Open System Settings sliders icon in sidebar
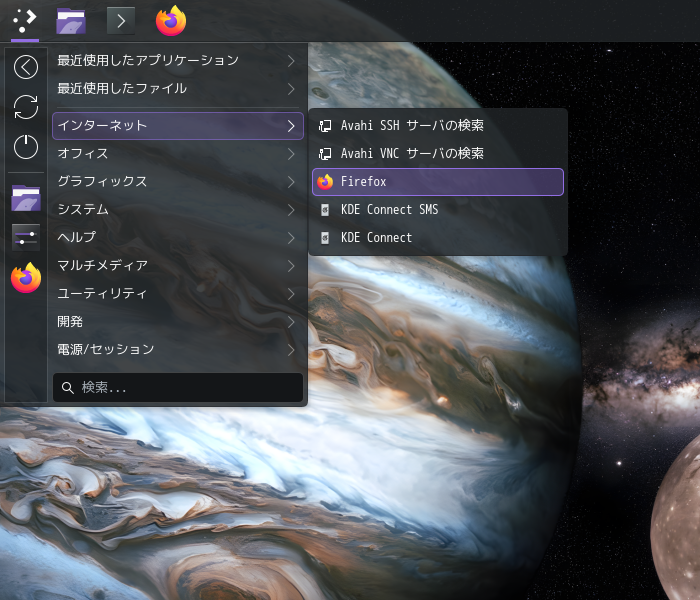This screenshot has width=700, height=600. 26,237
